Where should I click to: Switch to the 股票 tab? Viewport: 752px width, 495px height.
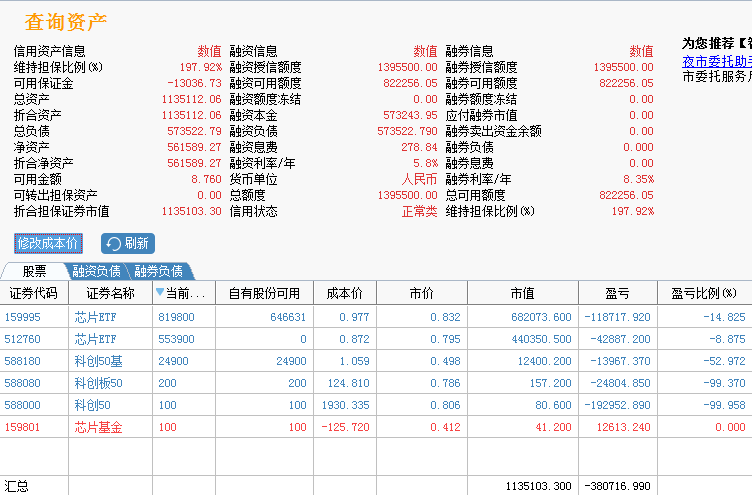click(x=34, y=271)
